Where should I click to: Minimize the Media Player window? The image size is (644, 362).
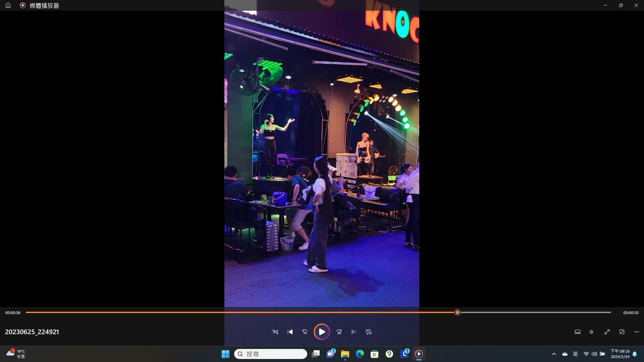pyautogui.click(x=605, y=5)
